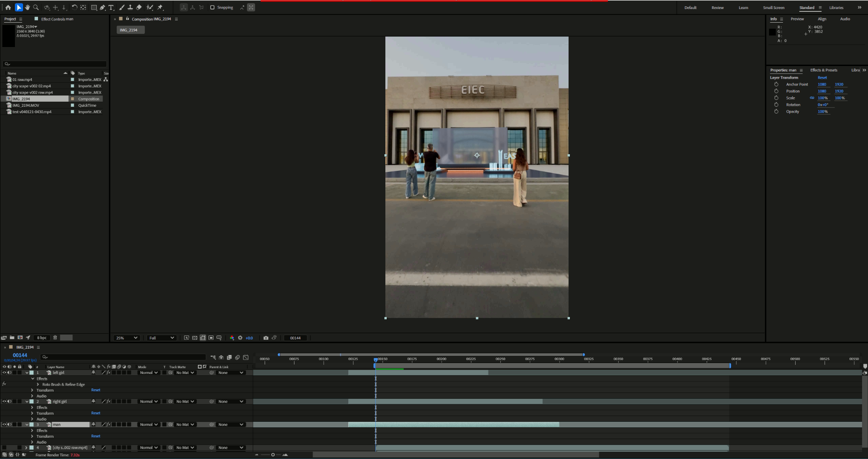Expand Roto Brush & Refine Edge effect
The height and width of the screenshot is (459, 868).
point(38,384)
